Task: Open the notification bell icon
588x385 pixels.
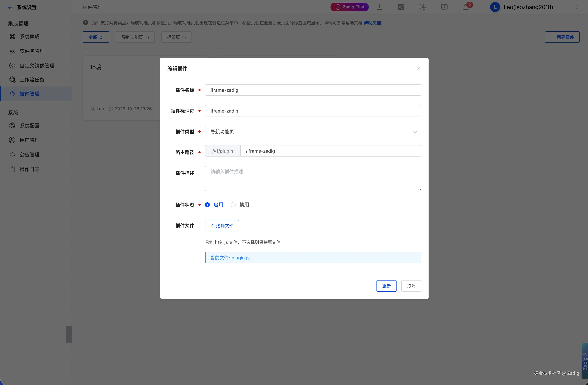Action: [x=466, y=7]
